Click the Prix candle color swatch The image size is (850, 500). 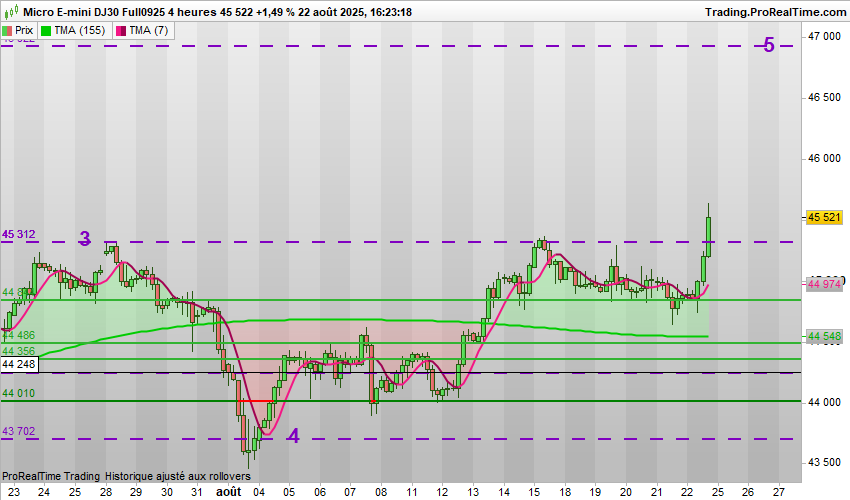[7, 31]
